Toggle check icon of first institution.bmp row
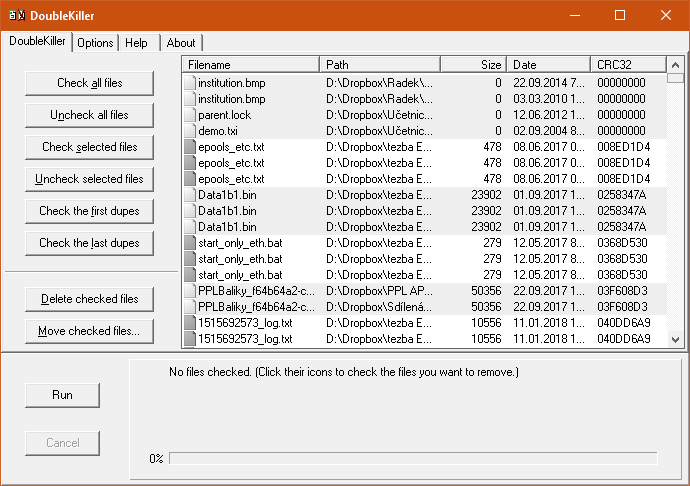Viewport: 690px width, 486px height. click(190, 83)
